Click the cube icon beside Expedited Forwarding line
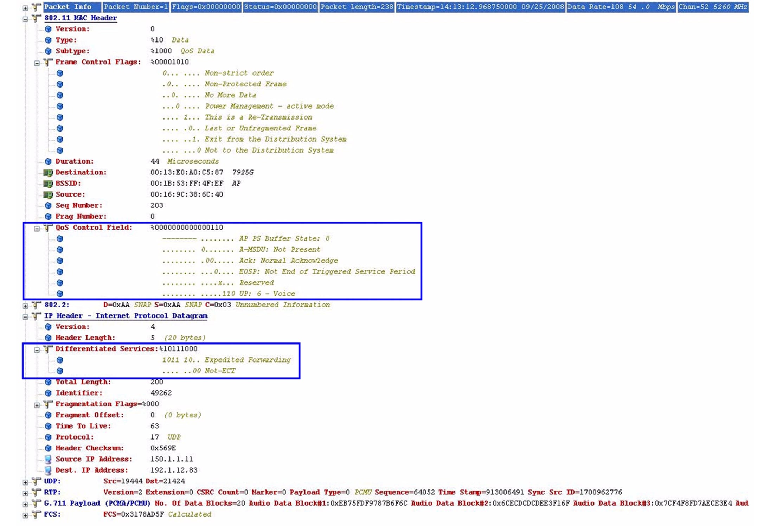 [x=60, y=360]
